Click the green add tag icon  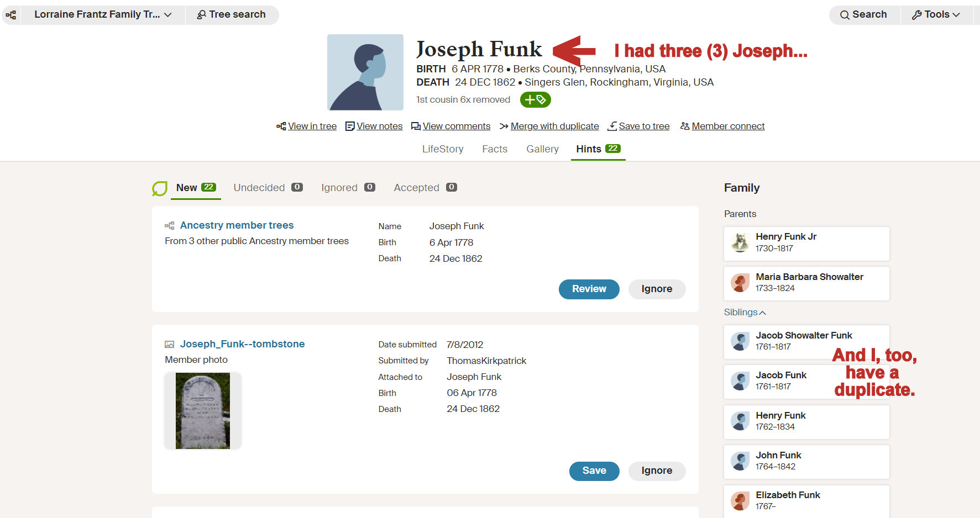click(535, 100)
